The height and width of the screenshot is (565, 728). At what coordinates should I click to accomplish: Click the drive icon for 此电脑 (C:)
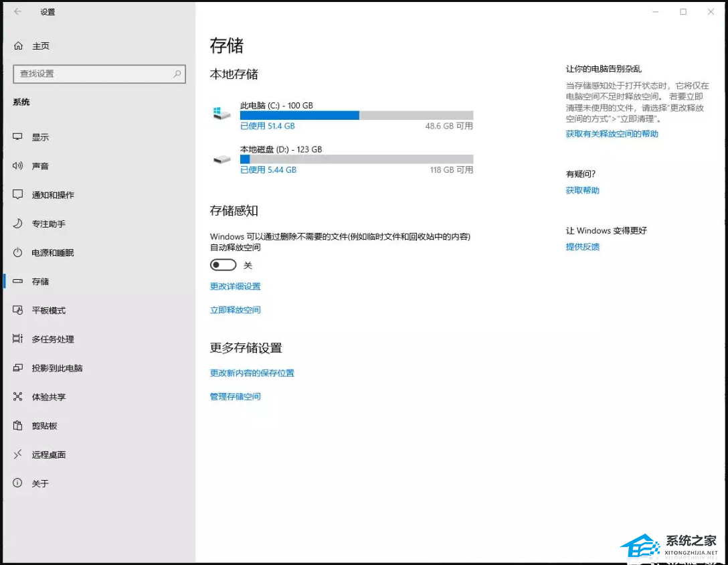coord(221,112)
